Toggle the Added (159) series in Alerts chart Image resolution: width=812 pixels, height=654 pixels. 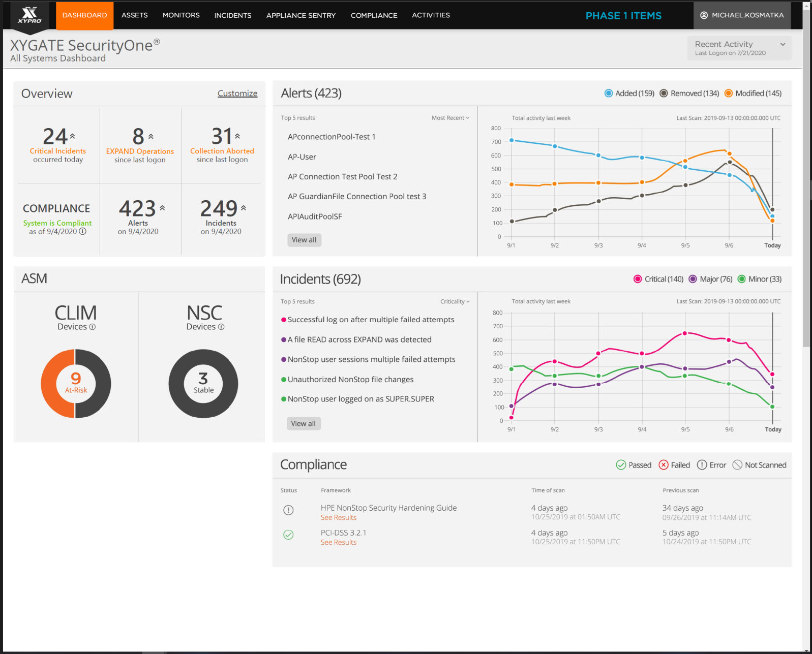[629, 94]
